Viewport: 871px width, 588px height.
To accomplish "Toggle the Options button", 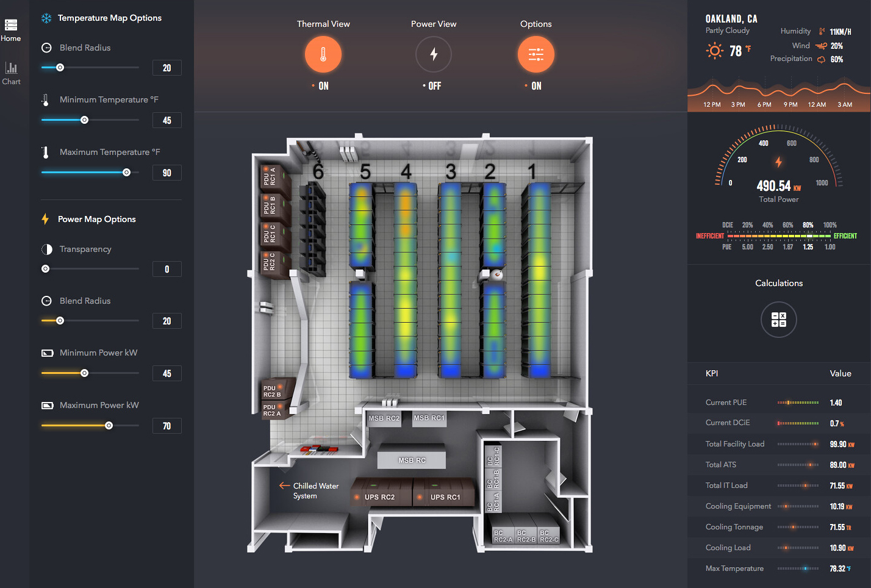I will tap(536, 54).
